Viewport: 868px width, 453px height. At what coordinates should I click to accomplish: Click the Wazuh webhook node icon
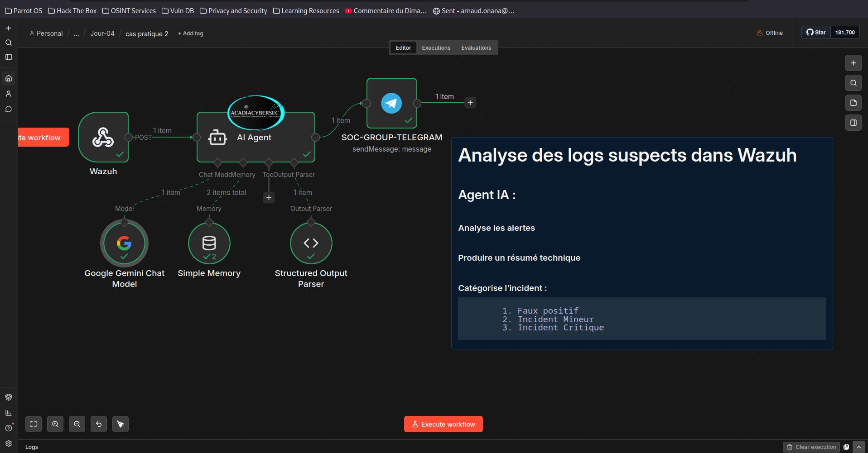click(x=103, y=137)
